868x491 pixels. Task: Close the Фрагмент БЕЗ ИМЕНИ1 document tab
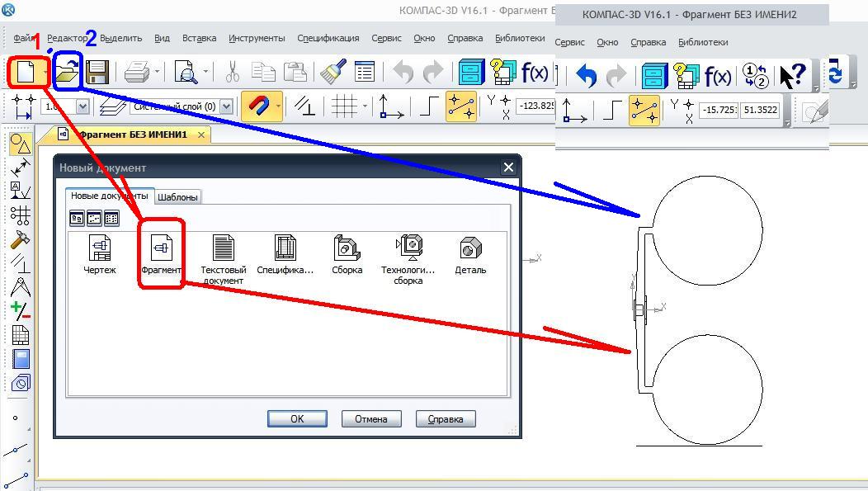(x=201, y=135)
